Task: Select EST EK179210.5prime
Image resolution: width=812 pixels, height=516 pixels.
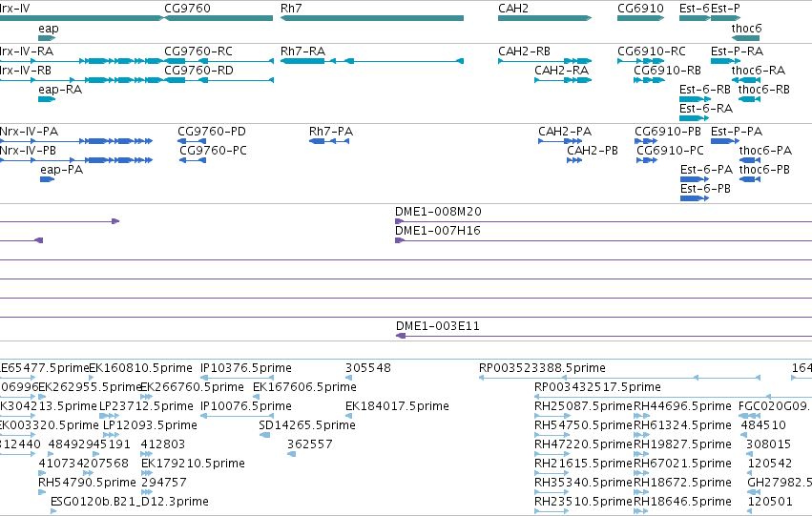Action: (147, 474)
